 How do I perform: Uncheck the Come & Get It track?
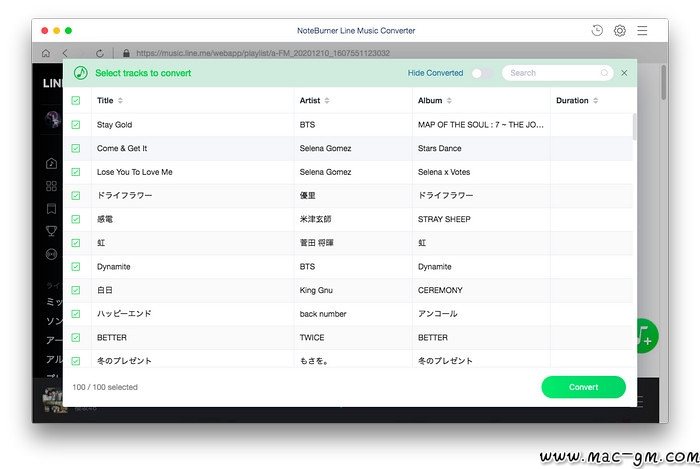click(76, 148)
